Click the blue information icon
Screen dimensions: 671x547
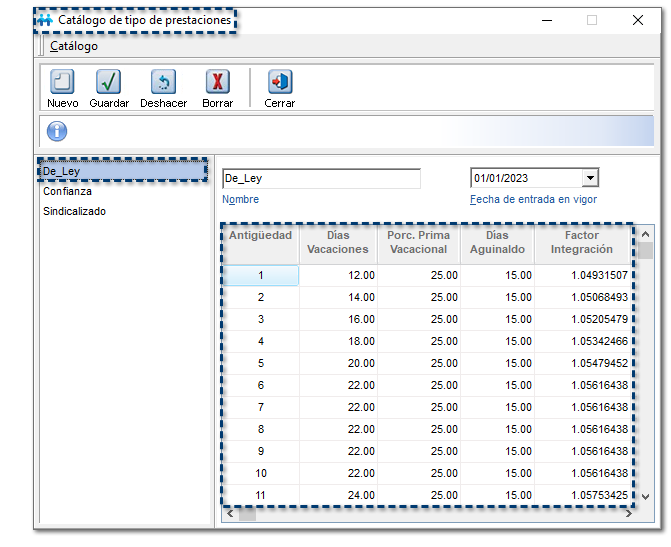[x=57, y=132]
